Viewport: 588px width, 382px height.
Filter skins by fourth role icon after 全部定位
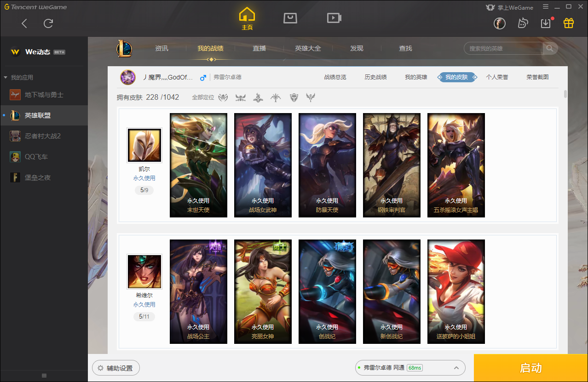click(276, 97)
